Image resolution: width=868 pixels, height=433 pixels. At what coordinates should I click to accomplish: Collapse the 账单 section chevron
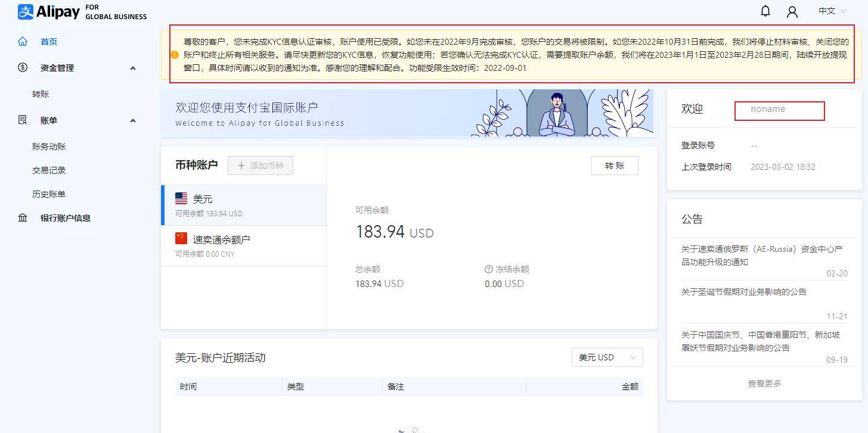tap(133, 121)
